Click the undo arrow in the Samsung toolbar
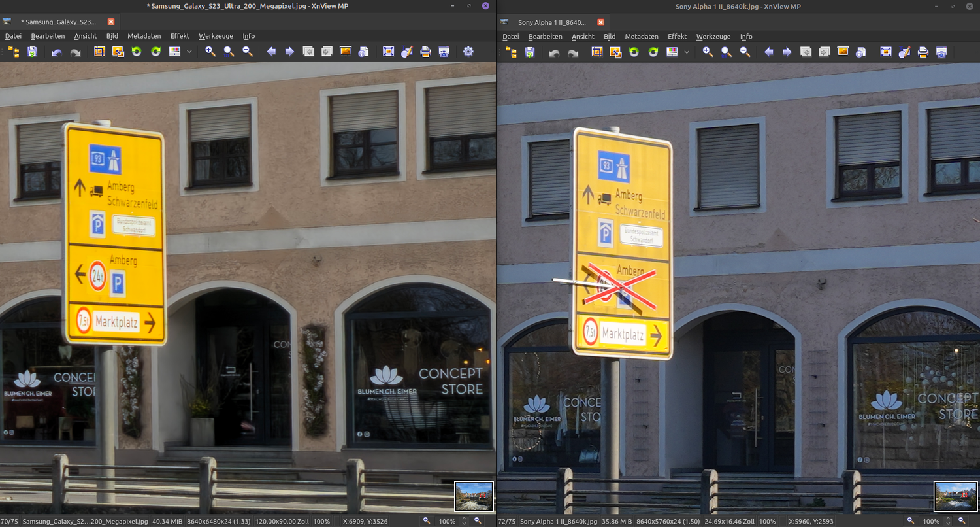Image resolution: width=980 pixels, height=527 pixels. [57, 52]
